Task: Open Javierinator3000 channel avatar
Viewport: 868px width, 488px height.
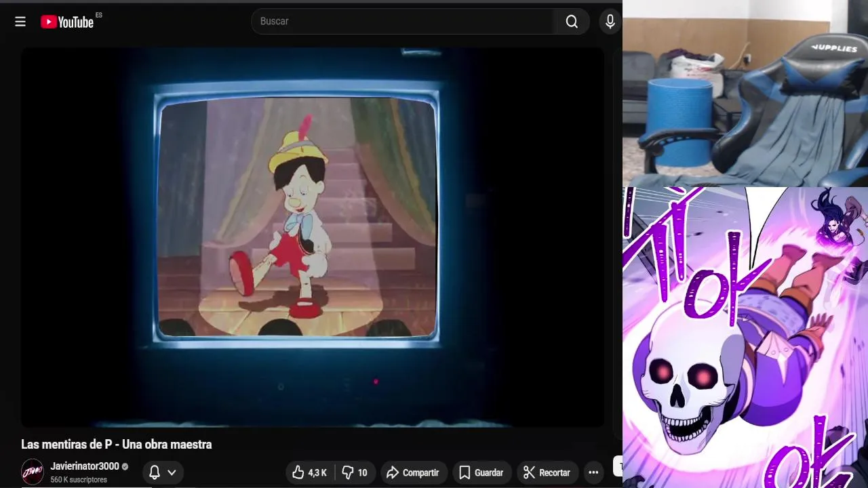Action: 33,472
